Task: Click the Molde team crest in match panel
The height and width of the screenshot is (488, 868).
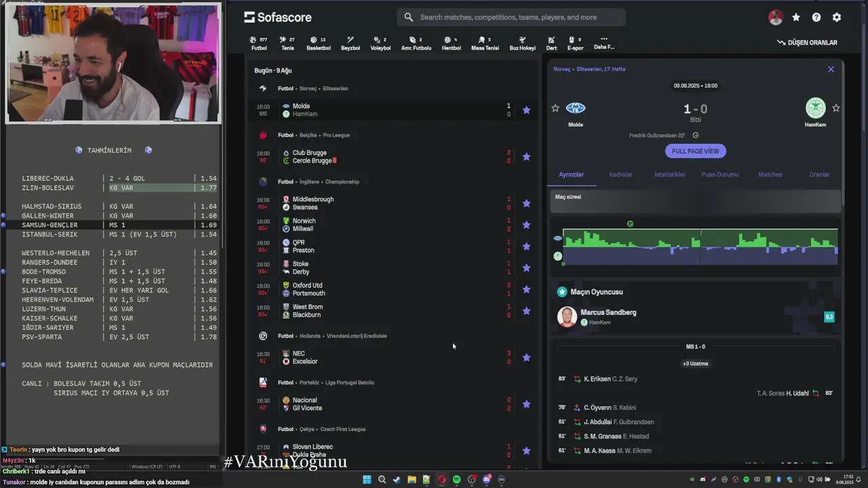Action: [x=575, y=108]
